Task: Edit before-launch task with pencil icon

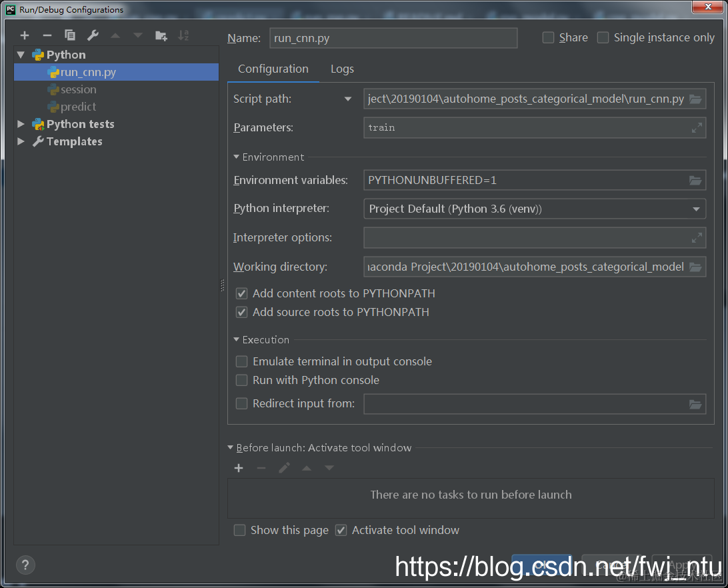Action: [x=284, y=468]
